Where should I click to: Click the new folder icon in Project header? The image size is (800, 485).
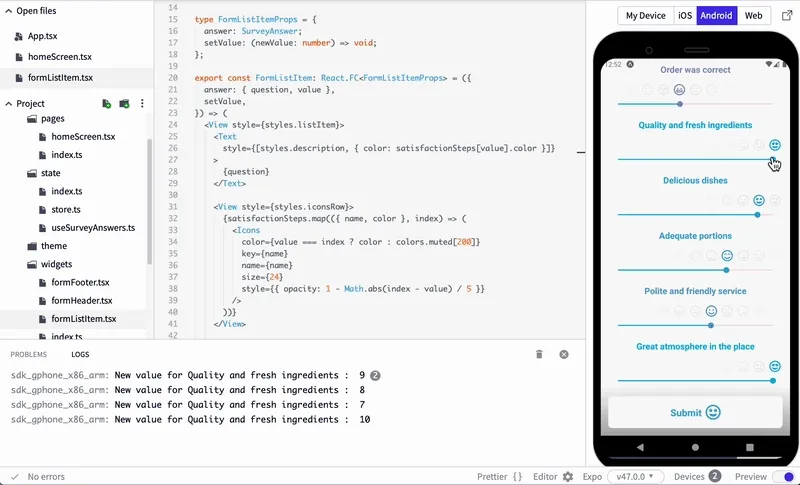[124, 104]
